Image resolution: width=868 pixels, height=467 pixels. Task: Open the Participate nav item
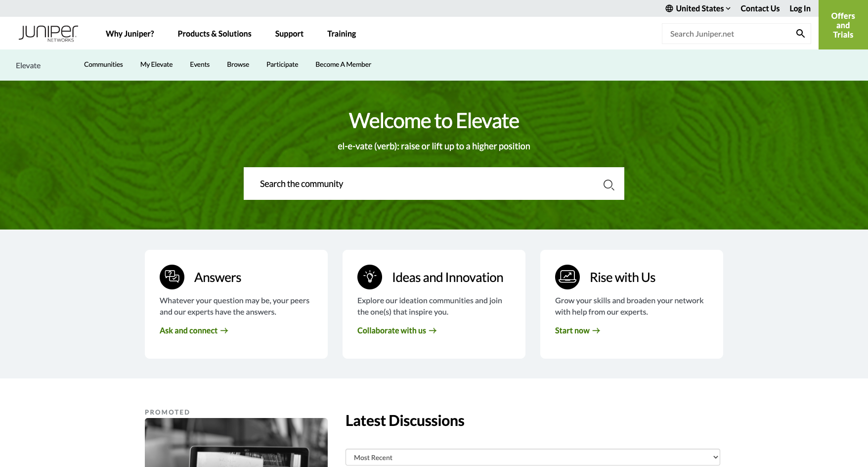coord(282,64)
